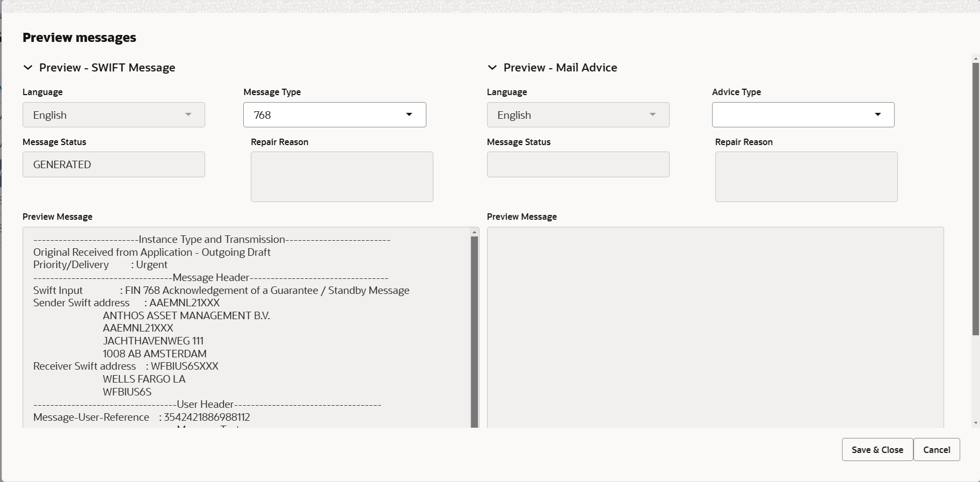980x482 pixels.
Task: Click the Mail Advice Repair Reason box
Action: pos(806,177)
